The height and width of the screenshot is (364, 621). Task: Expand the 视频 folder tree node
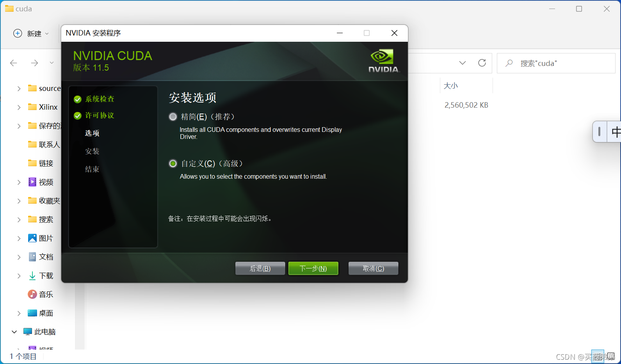[19, 182]
